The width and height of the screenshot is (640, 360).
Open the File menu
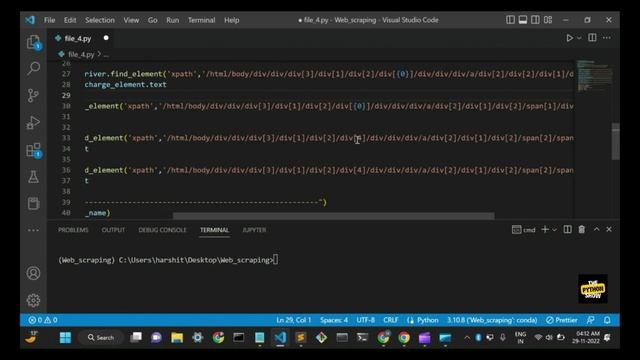pyautogui.click(x=49, y=20)
